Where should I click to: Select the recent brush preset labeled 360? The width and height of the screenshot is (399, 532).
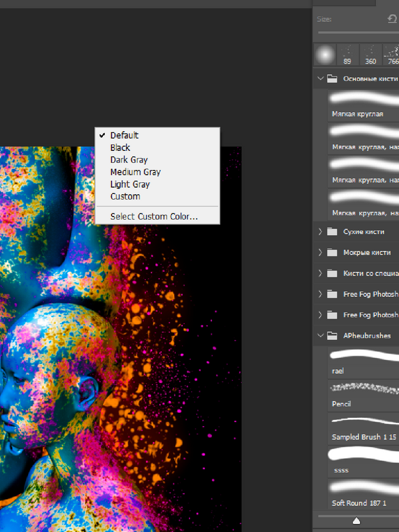point(370,54)
